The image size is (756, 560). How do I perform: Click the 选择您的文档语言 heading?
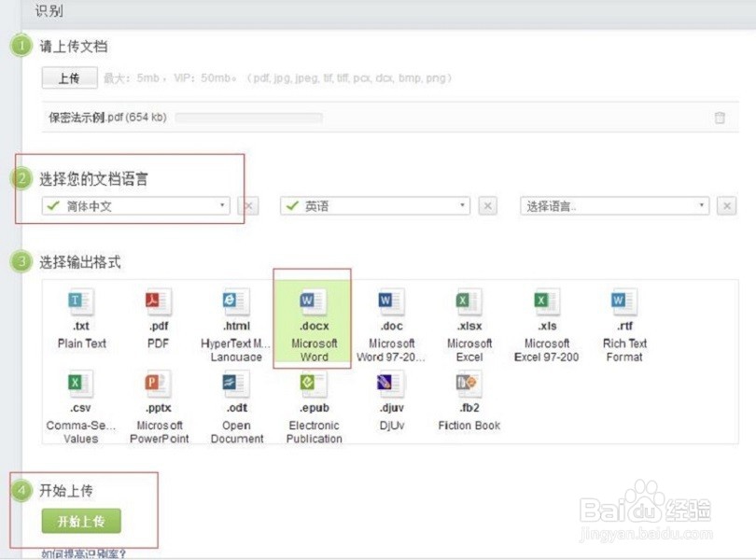tap(93, 179)
